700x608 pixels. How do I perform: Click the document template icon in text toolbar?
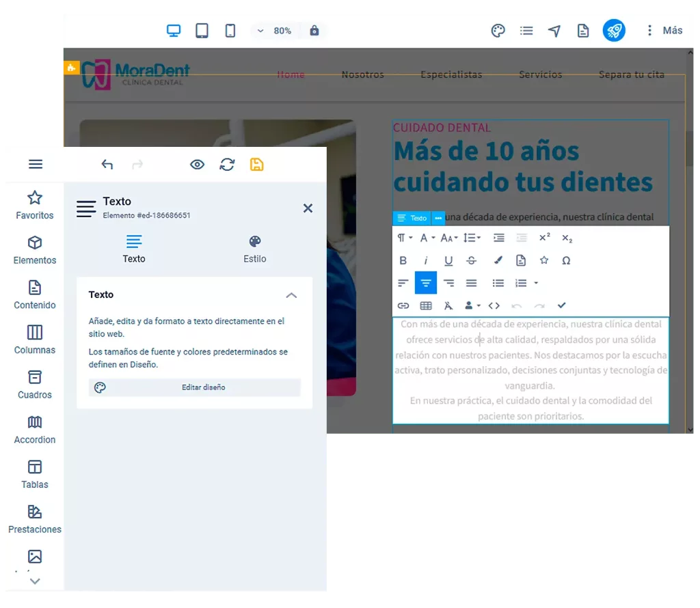(521, 260)
